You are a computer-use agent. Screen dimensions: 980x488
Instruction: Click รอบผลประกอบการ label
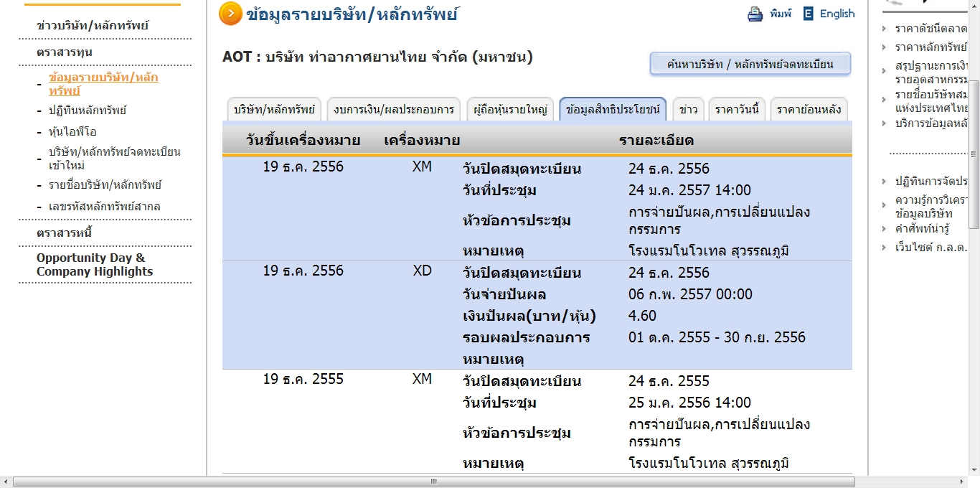pos(527,338)
